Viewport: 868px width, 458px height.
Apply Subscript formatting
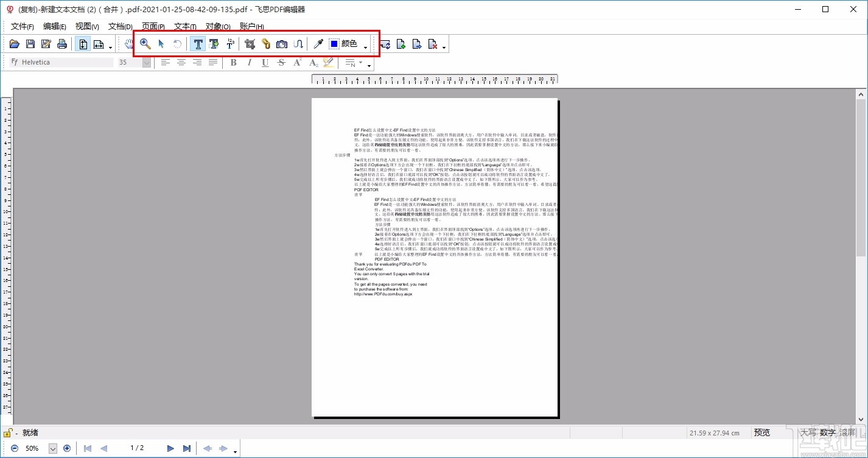[313, 62]
